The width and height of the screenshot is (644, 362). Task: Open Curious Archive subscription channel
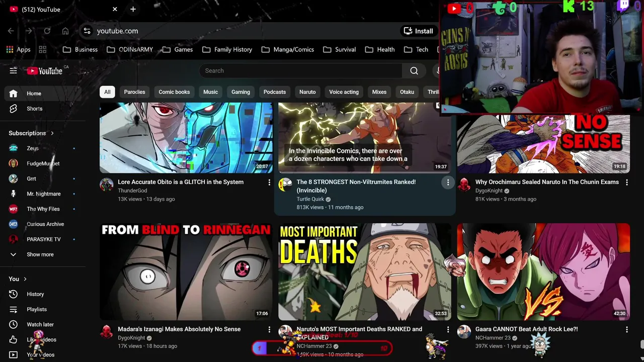click(43, 224)
